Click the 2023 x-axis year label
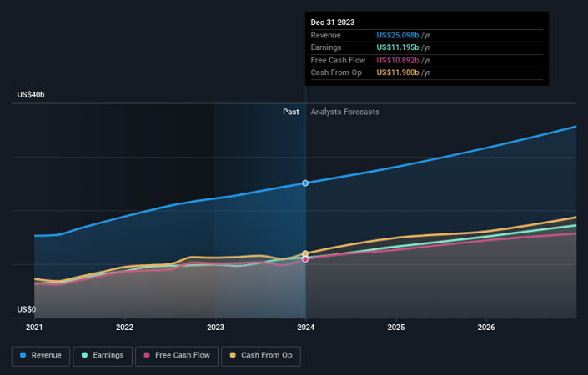The image size is (588, 375). pos(215,327)
